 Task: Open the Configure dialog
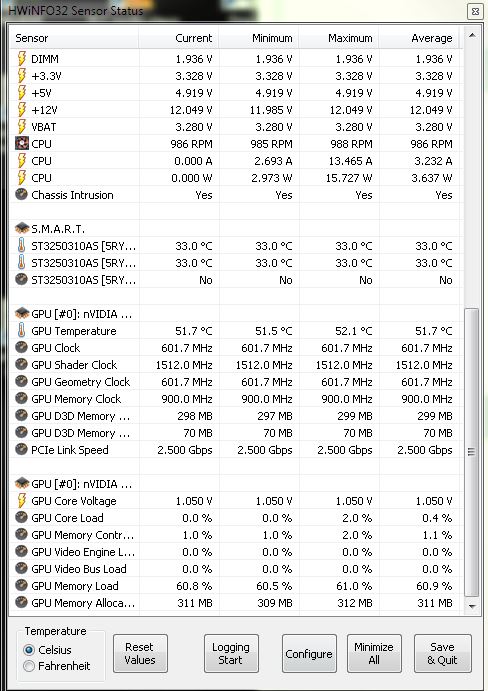[x=309, y=654]
